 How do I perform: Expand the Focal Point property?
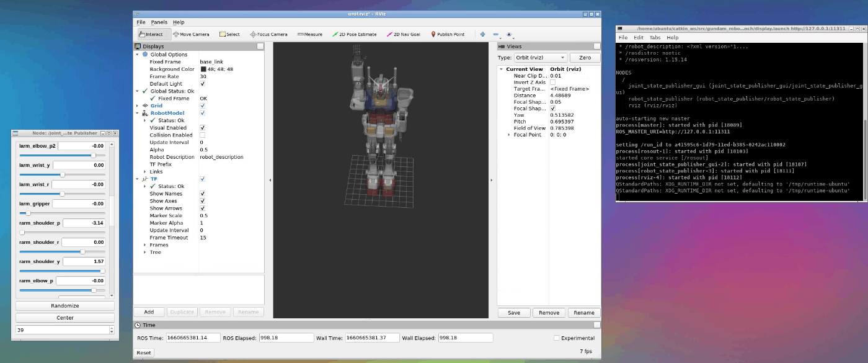509,135
